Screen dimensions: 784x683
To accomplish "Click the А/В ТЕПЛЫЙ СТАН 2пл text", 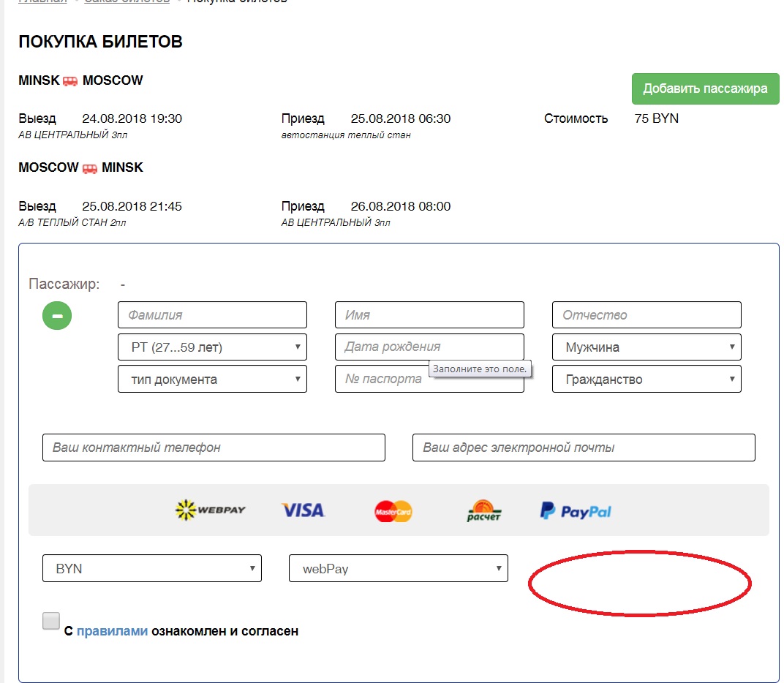I will coord(72,222).
